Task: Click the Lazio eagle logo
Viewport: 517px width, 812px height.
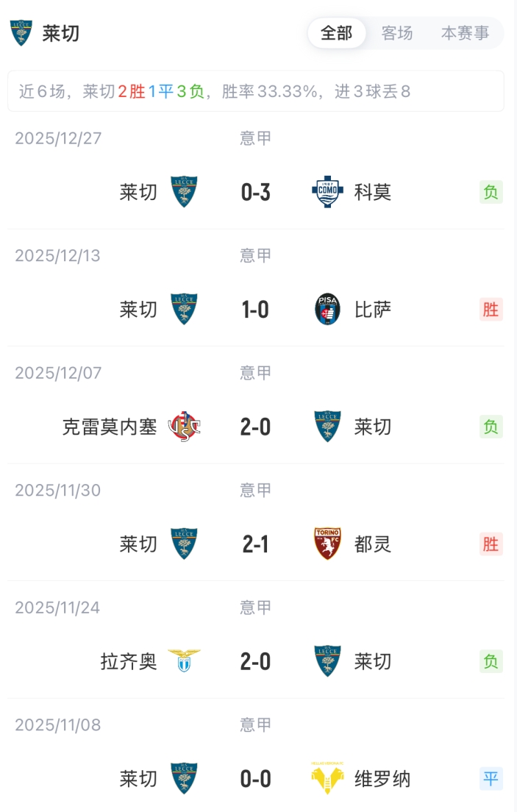Action: (184, 661)
